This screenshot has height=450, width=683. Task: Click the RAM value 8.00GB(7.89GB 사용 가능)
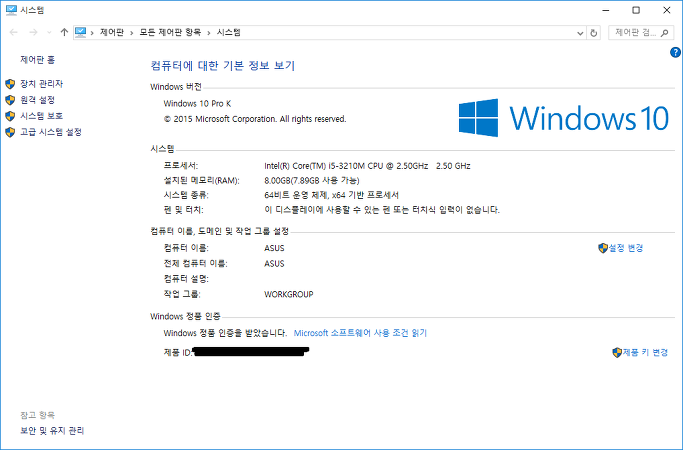(x=312, y=180)
